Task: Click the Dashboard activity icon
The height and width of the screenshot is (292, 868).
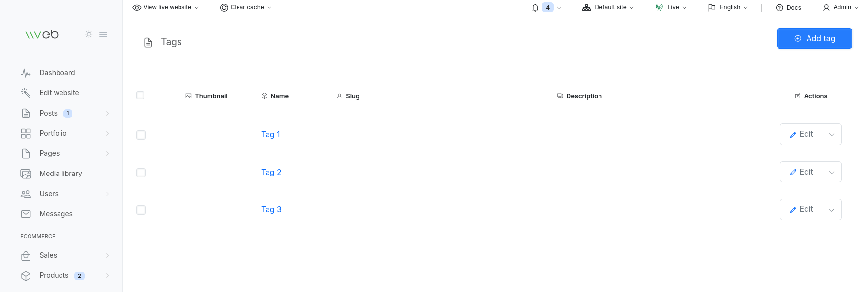Action: (x=26, y=73)
